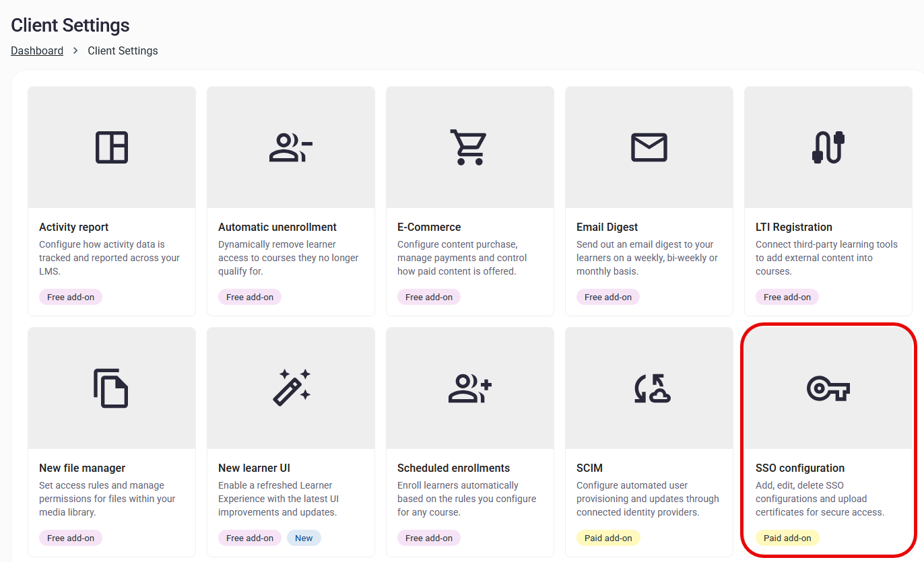The width and height of the screenshot is (924, 562).
Task: Click the Activity report layout icon
Action: (x=112, y=147)
